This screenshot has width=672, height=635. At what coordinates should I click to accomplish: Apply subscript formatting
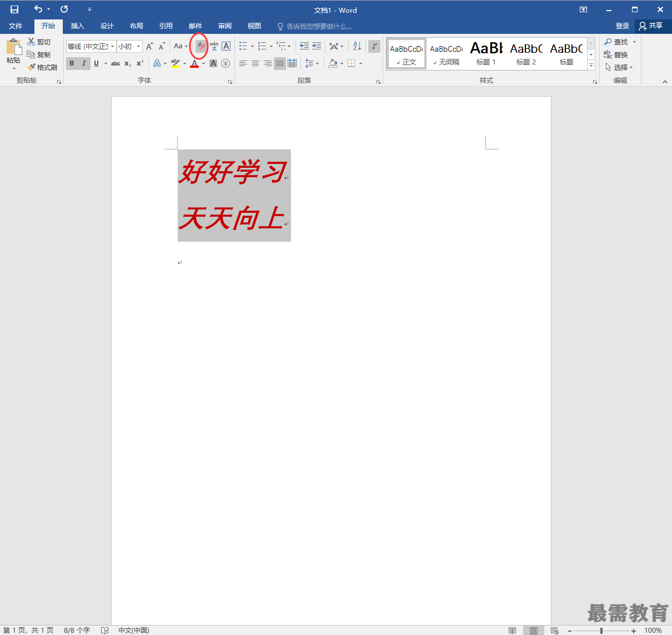(x=128, y=63)
